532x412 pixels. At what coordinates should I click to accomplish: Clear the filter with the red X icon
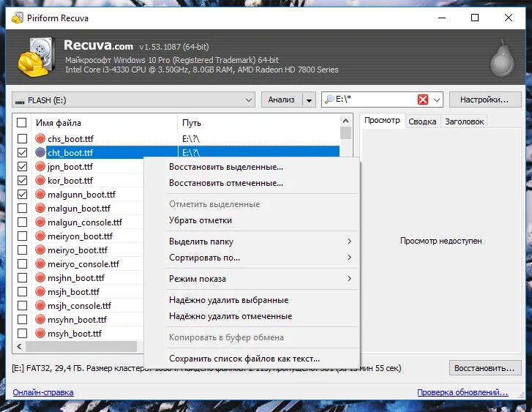pyautogui.click(x=423, y=100)
